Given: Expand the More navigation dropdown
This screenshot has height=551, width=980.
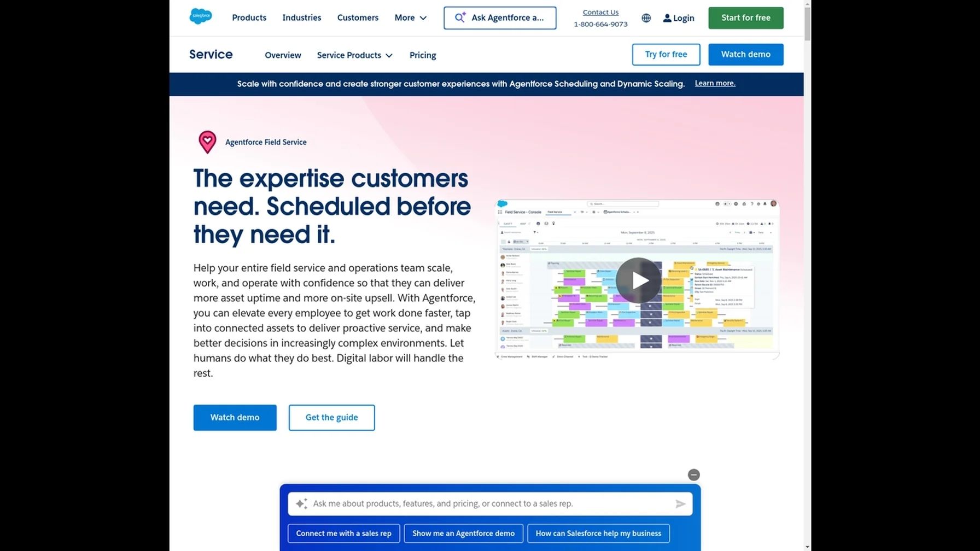Looking at the screenshot, I should pyautogui.click(x=410, y=17).
